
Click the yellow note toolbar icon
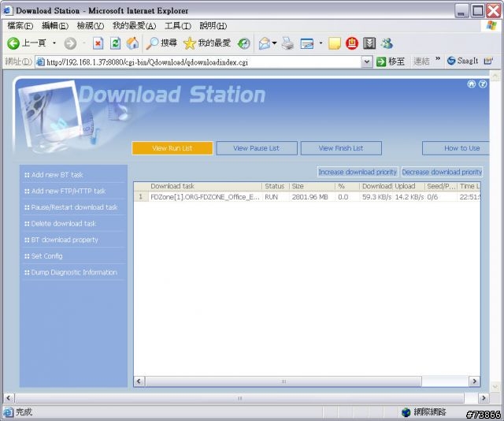point(335,43)
